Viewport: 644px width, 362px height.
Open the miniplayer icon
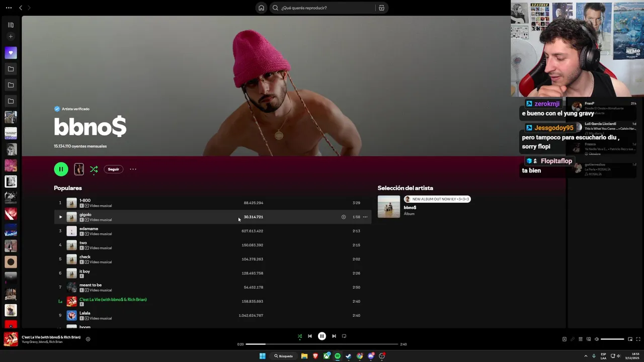click(x=630, y=339)
